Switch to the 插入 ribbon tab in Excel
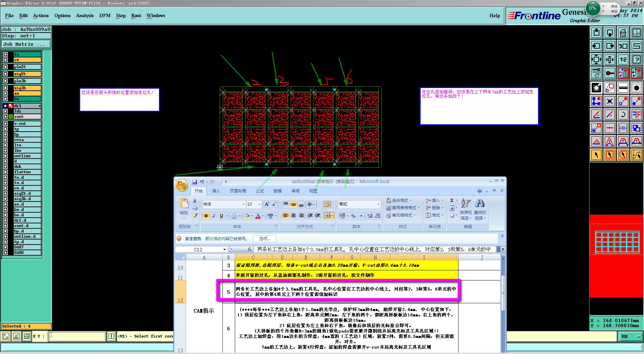The height and width of the screenshot is (354, 644). [216, 191]
